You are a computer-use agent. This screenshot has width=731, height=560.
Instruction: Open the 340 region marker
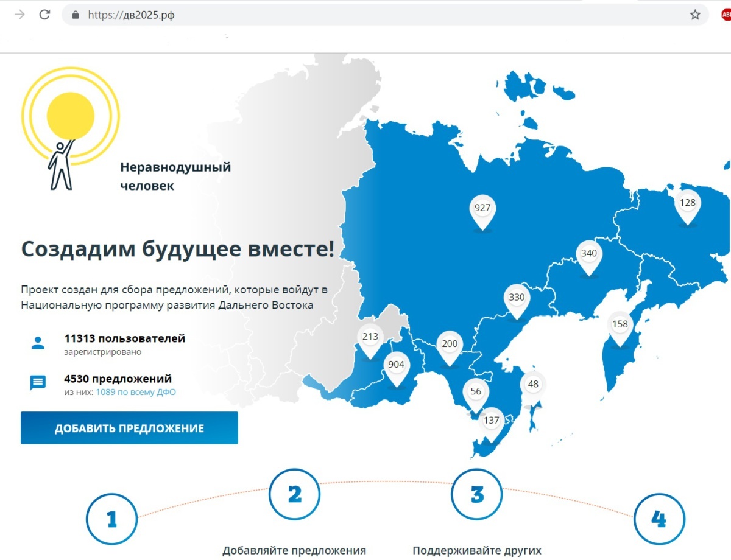click(588, 252)
